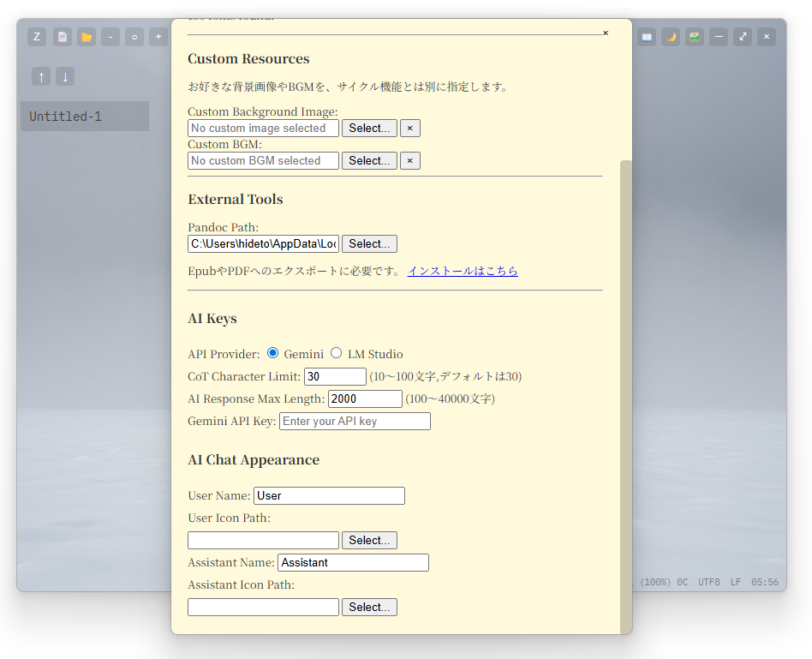
Task: Edit the AI Response Max Length field
Action: coord(365,398)
